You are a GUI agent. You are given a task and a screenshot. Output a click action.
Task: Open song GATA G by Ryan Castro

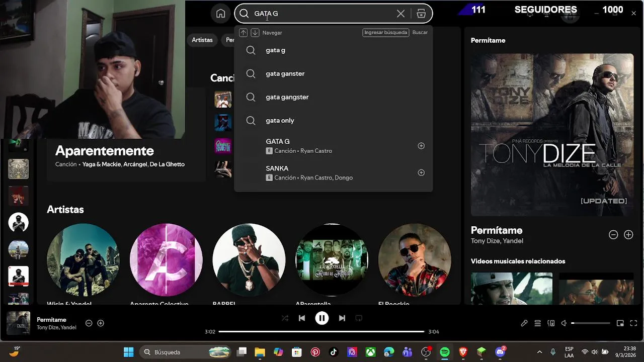333,146
